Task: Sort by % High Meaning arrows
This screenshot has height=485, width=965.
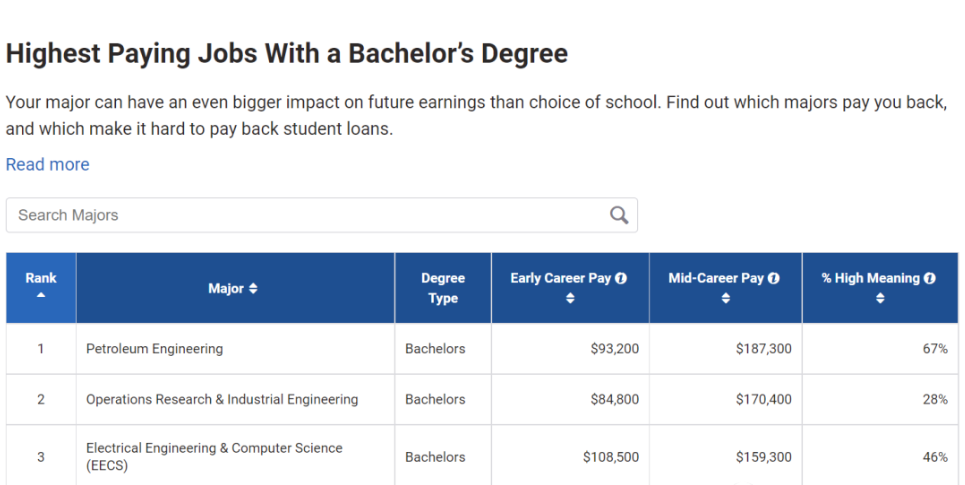Action: click(880, 299)
